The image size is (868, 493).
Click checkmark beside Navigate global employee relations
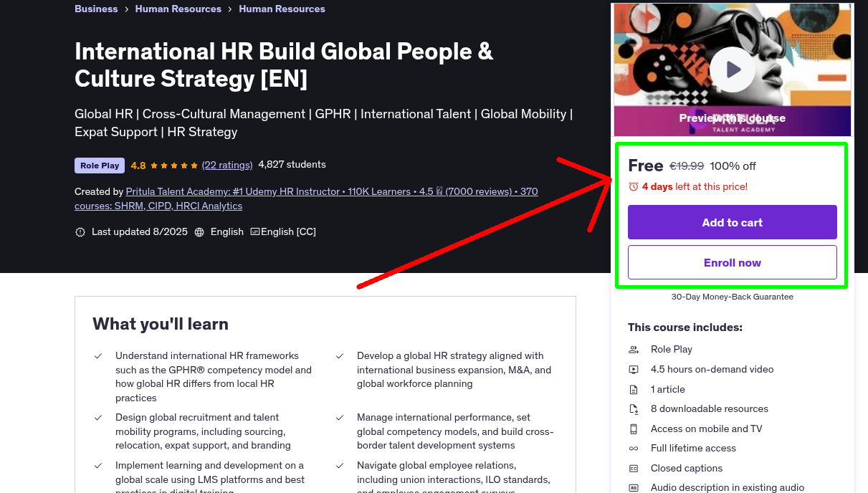[x=340, y=466]
